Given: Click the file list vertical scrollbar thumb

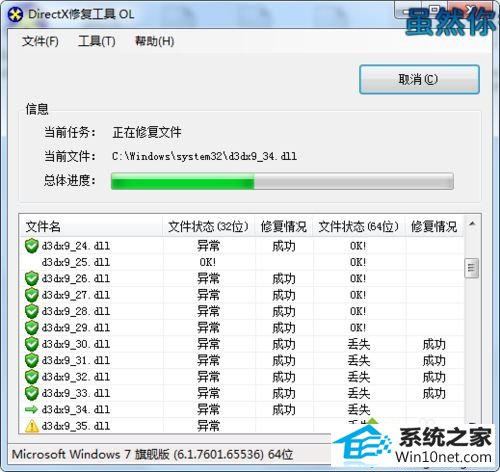Looking at the screenshot, I should (471, 268).
